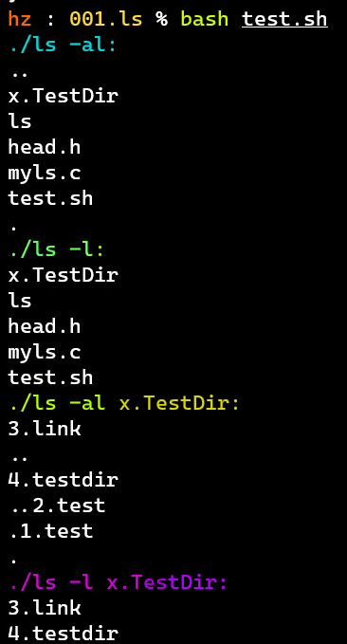
Task: Click myls.c under the cyan ./ls -al header
Action: (45, 173)
